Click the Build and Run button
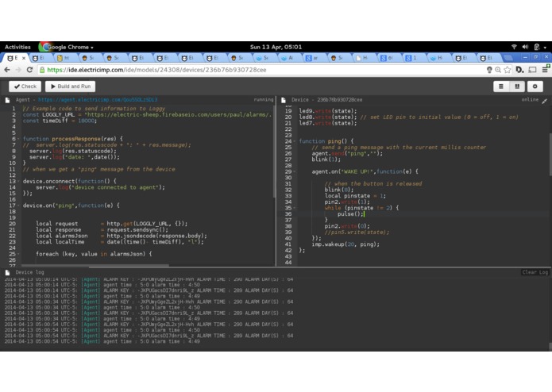The width and height of the screenshot is (552, 392). point(71,86)
